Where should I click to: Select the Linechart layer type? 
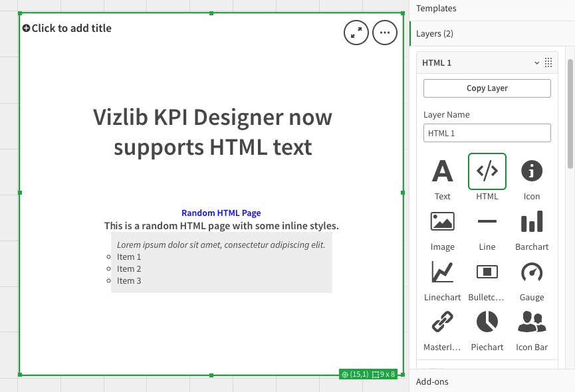click(x=442, y=272)
